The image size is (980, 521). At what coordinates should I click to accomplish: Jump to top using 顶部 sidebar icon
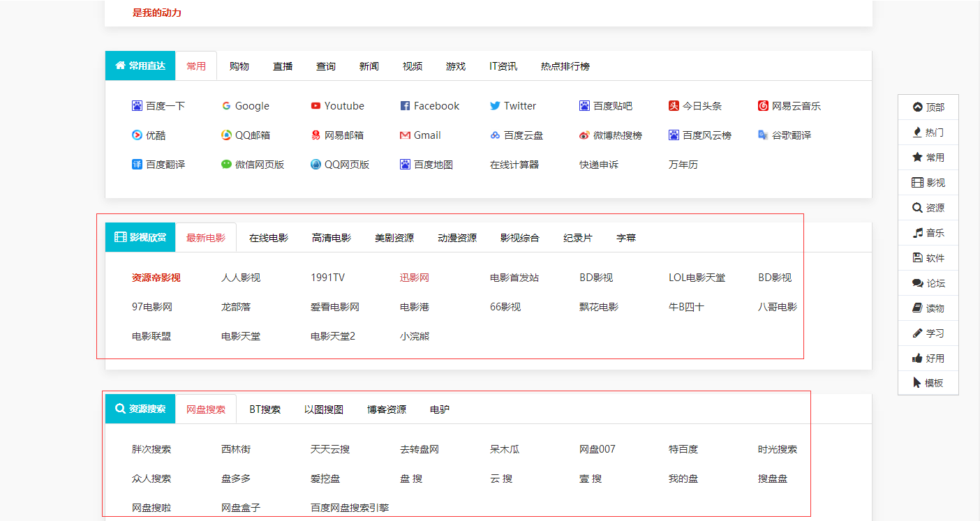pyautogui.click(x=917, y=107)
